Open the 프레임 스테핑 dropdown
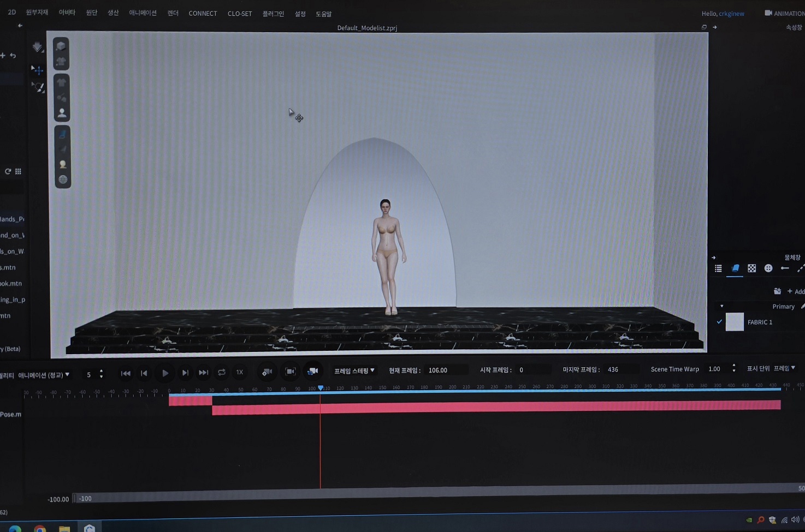This screenshot has height=532, width=805. pyautogui.click(x=354, y=371)
